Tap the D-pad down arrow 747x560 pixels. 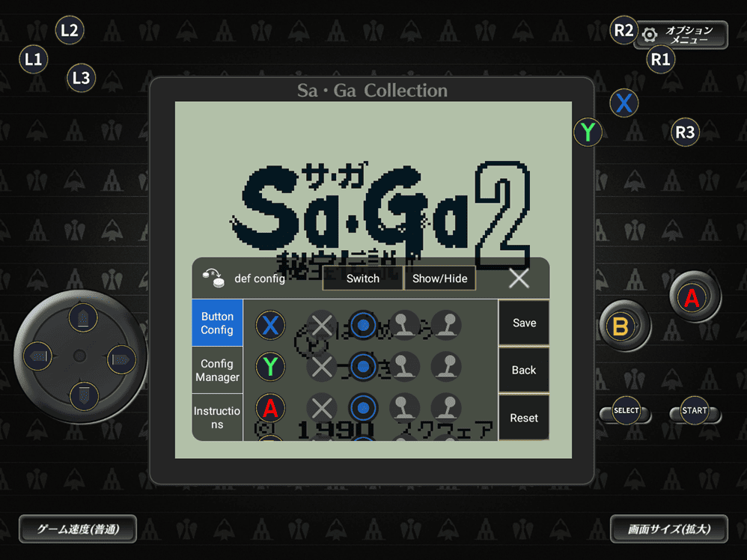[x=84, y=396]
